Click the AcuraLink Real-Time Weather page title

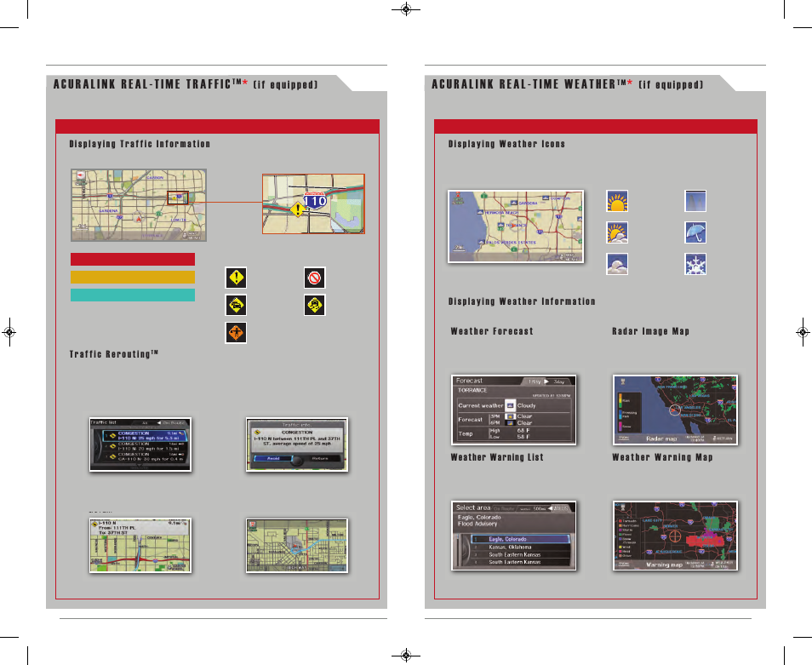click(x=568, y=84)
